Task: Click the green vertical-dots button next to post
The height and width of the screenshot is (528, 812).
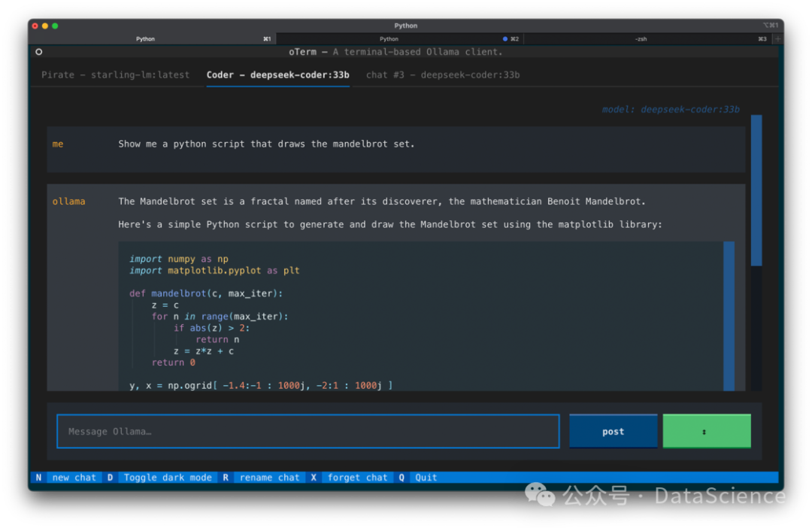Action: click(705, 431)
